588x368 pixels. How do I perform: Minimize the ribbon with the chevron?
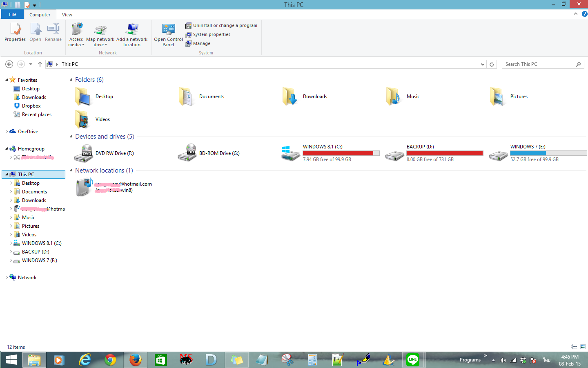(x=576, y=14)
